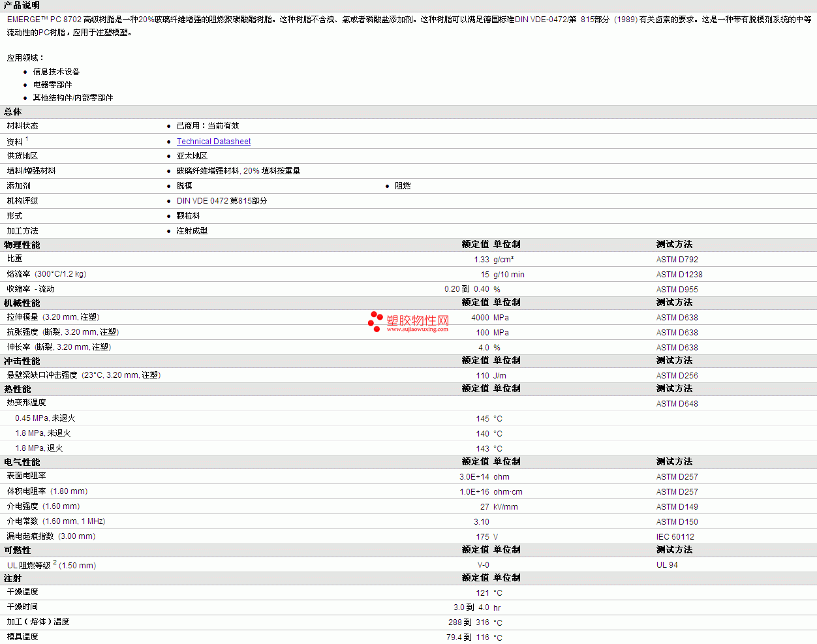The height and width of the screenshot is (644, 817).
Task: Click the 介电强度 (1.60 mm) label
Action: 43,506
